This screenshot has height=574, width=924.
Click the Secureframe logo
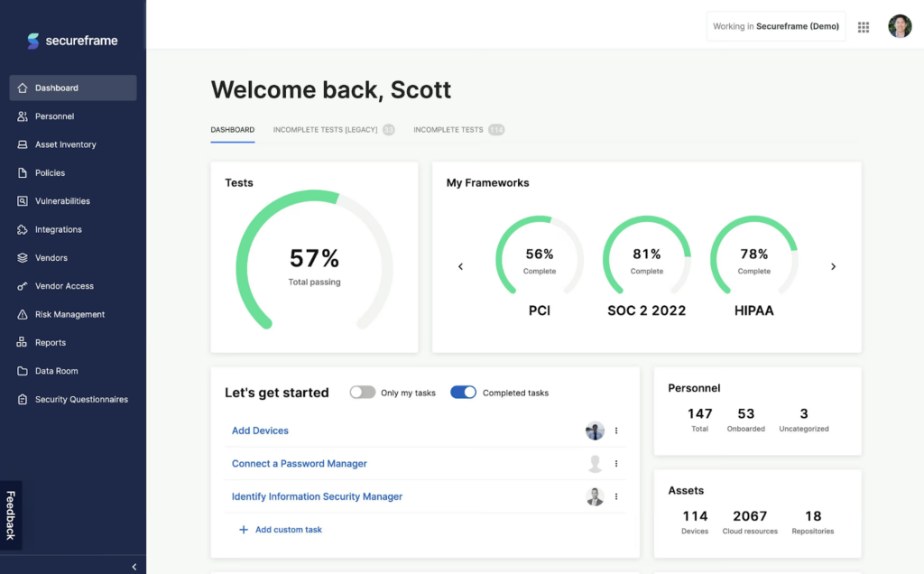point(72,41)
